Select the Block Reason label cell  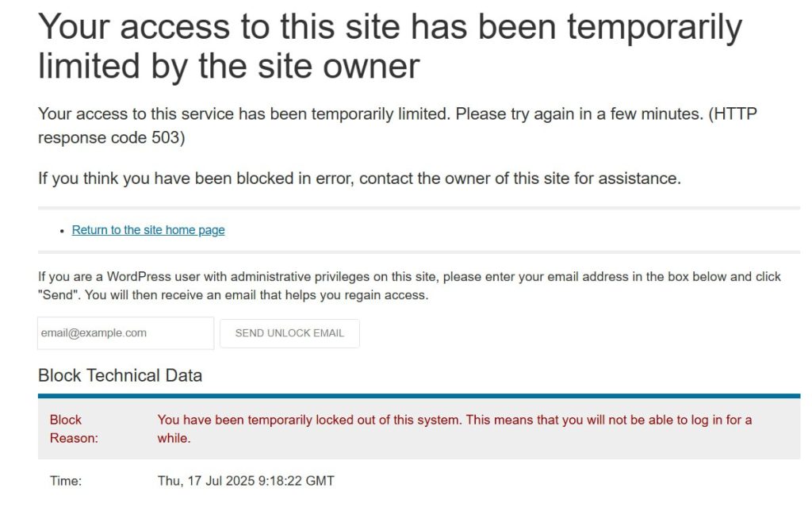(74, 428)
